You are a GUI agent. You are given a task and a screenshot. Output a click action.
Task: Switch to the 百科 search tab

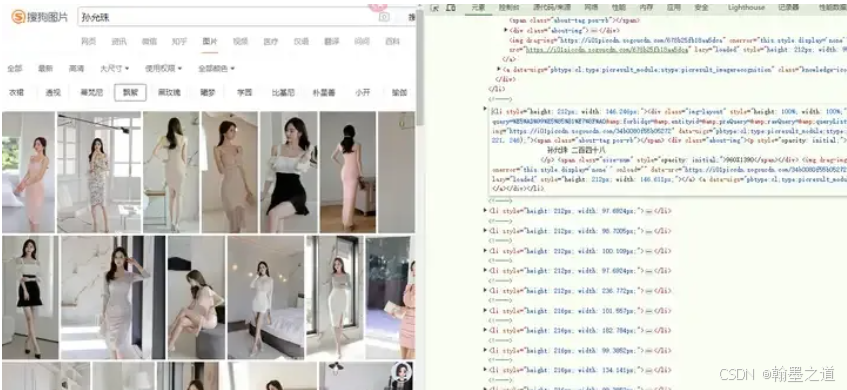pos(392,42)
